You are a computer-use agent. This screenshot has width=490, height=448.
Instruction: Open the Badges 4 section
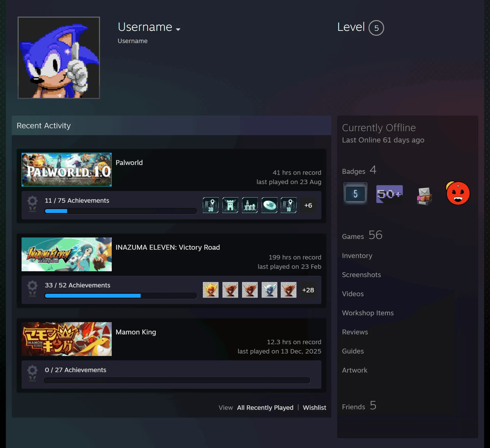point(359,170)
